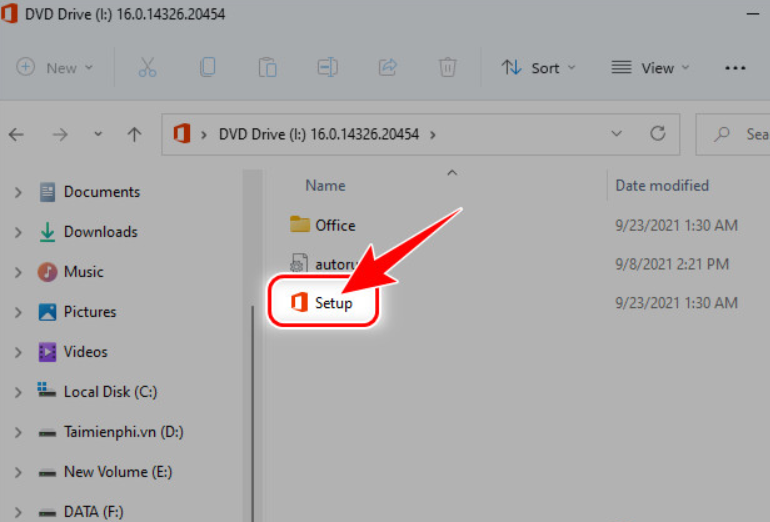Click the Office icon in address bar
Image resolution: width=770 pixels, height=522 pixels.
182,134
